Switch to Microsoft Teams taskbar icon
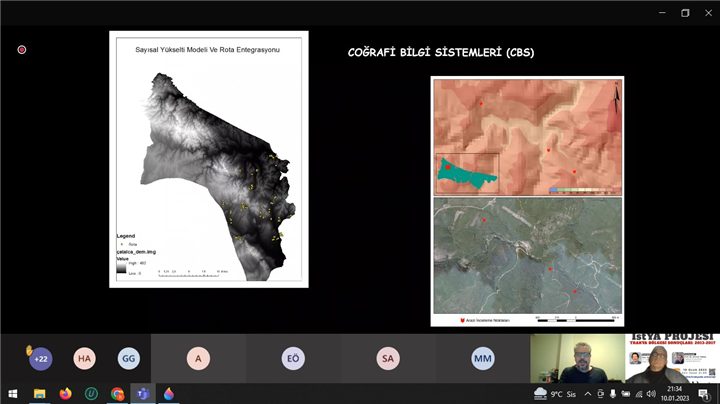Screen dimensions: 720x404 click(x=143, y=394)
